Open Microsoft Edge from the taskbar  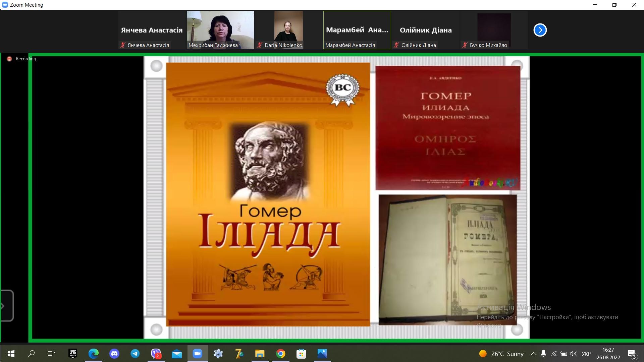[x=94, y=353]
